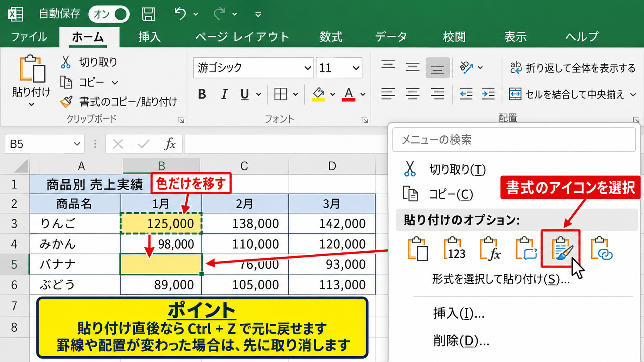This screenshot has width=644, height=362.
Task: Choose Cut from the context menu
Action: [458, 169]
